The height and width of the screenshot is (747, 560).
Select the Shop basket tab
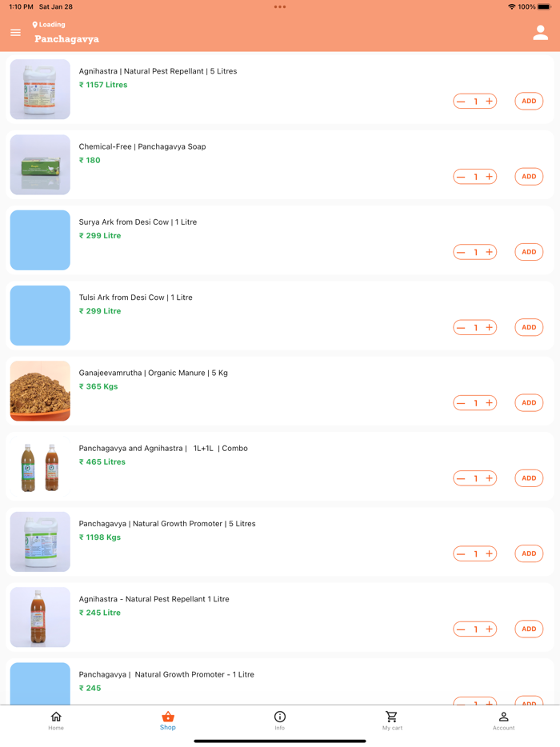coord(168,721)
